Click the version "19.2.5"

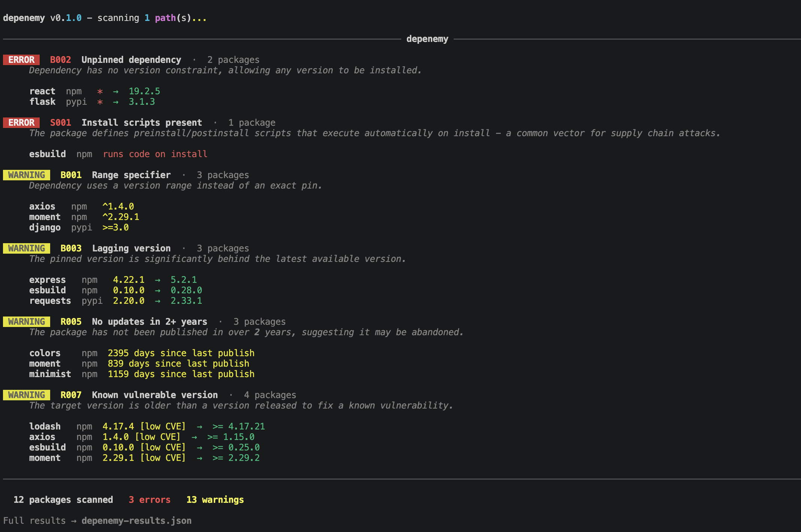tap(144, 91)
